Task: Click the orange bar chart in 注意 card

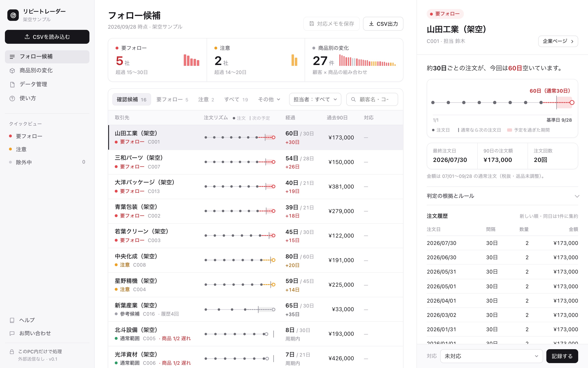Action: pos(294,60)
